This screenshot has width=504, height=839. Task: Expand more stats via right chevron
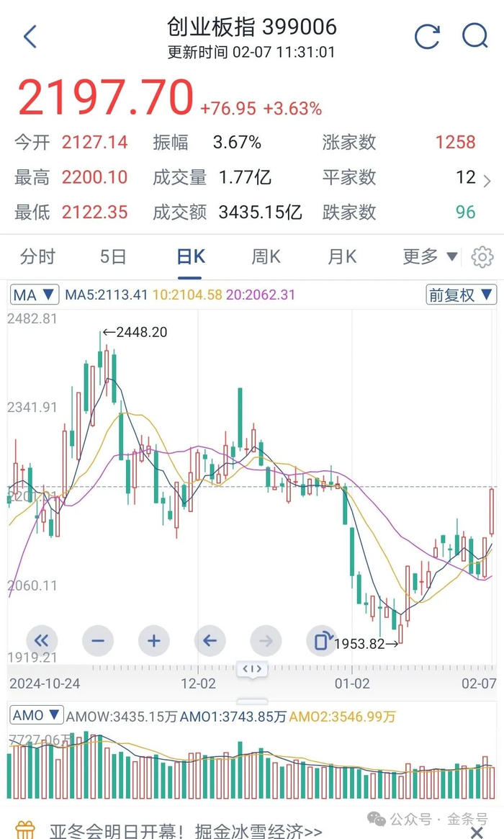pos(487,180)
